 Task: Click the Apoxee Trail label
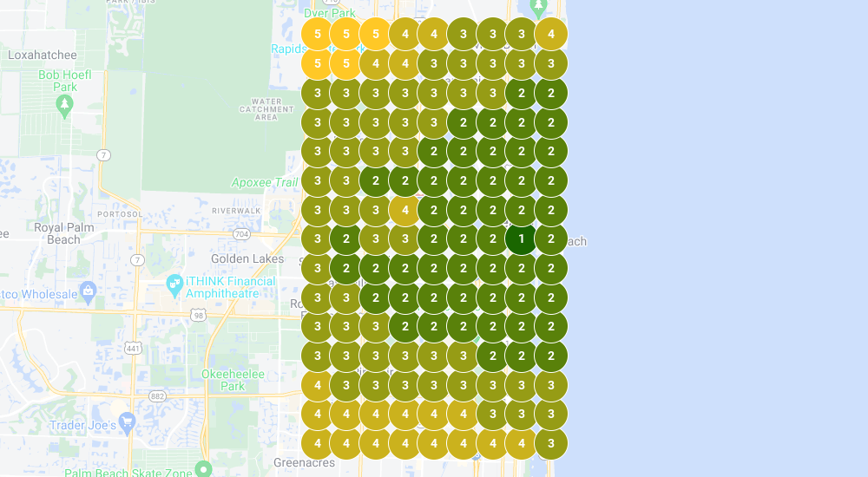[x=264, y=182]
